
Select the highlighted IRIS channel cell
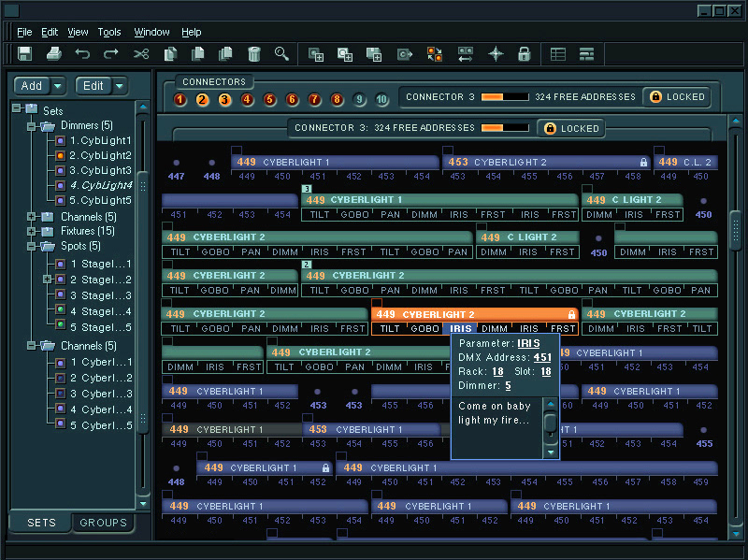pyautogui.click(x=460, y=329)
